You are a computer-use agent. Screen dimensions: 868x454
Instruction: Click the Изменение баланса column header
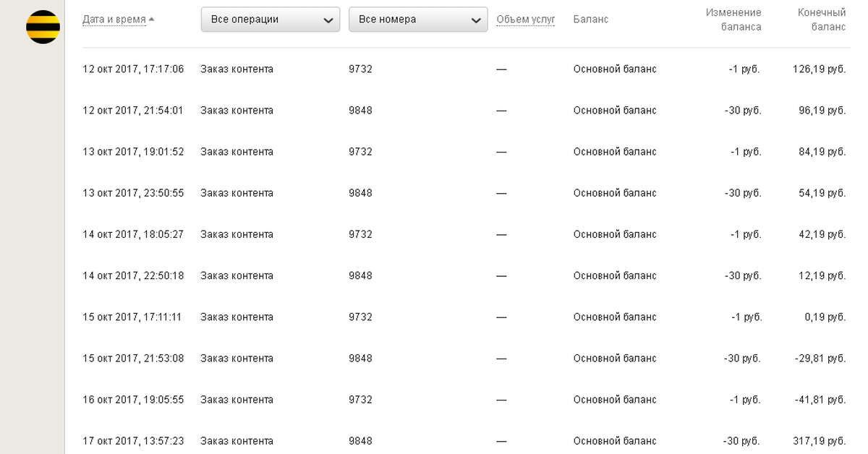pyautogui.click(x=733, y=20)
